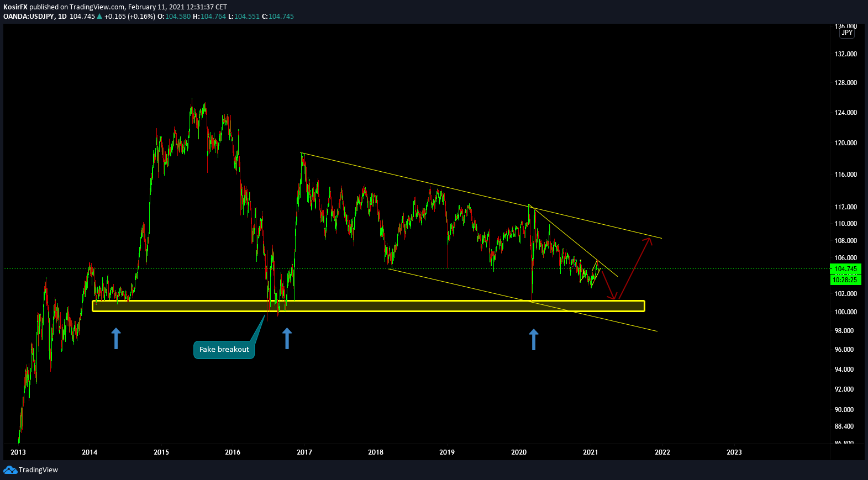Click the 90.000 price axis label

point(844,410)
